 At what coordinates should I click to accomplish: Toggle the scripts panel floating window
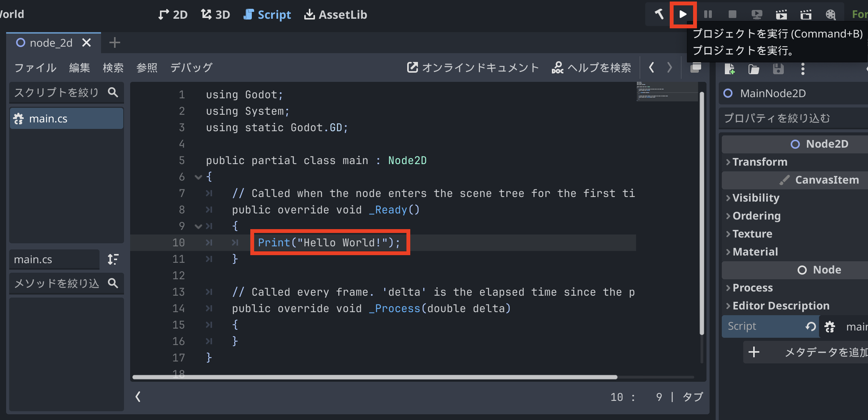click(x=695, y=67)
